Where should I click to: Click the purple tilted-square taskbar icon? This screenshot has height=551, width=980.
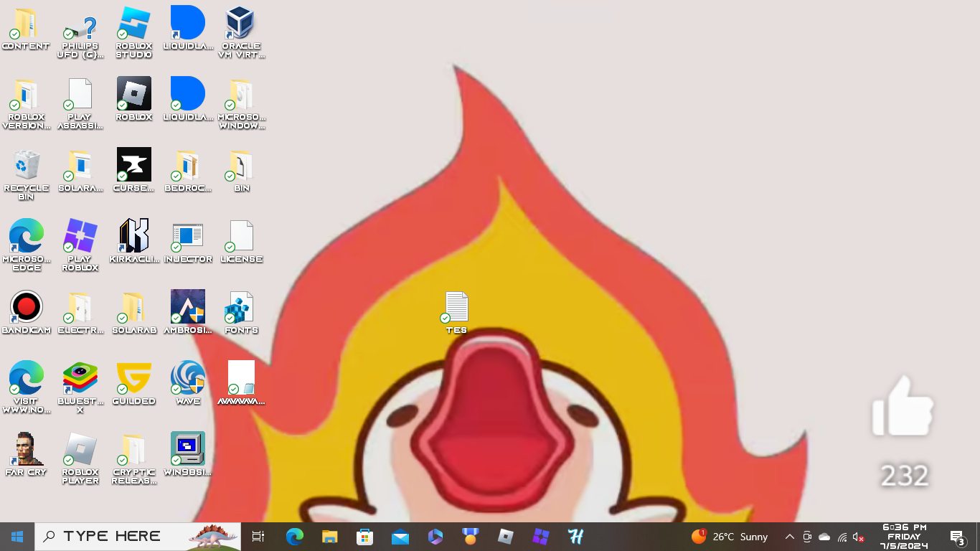540,537
